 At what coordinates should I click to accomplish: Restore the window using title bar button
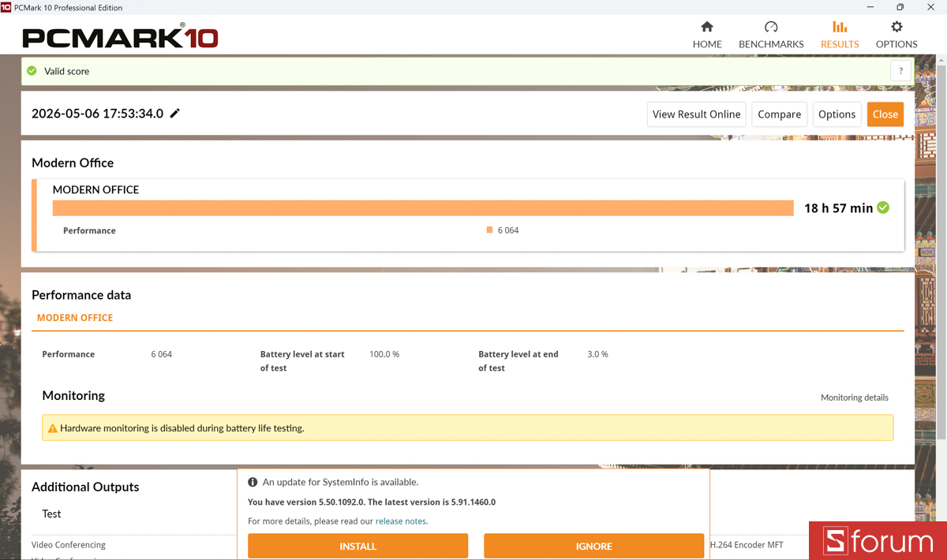tap(900, 7)
